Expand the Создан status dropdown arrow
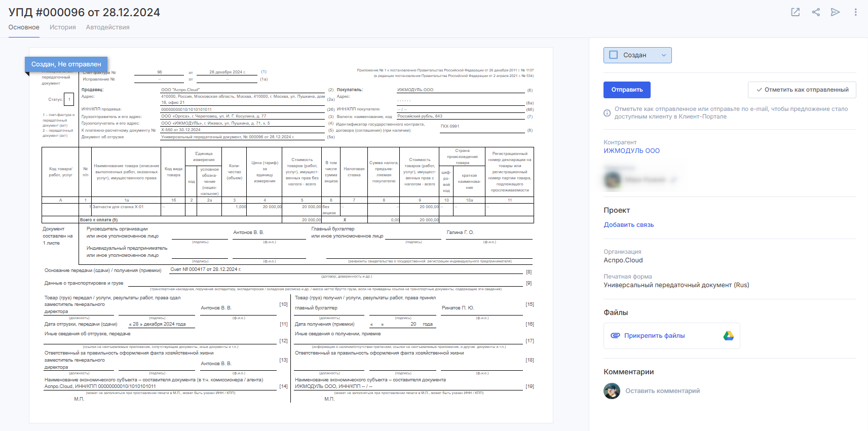Image resolution: width=868 pixels, height=431 pixels. tap(664, 55)
